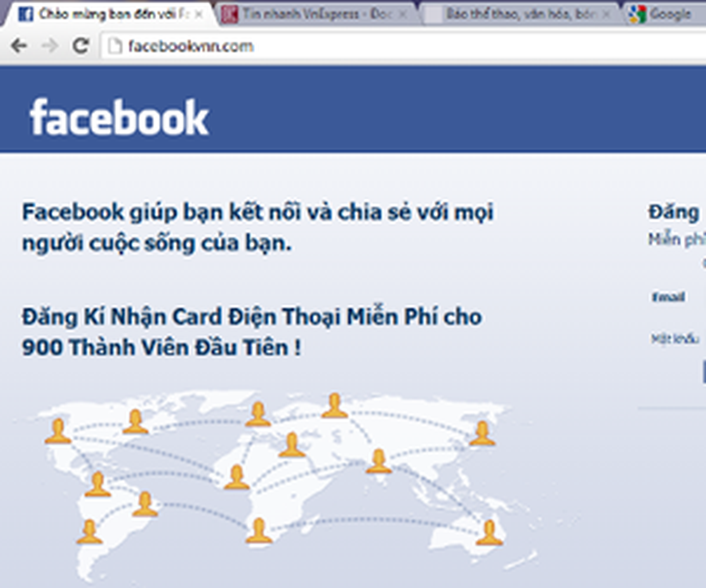
Task: Click the browser Forward arrow
Action: (50, 46)
